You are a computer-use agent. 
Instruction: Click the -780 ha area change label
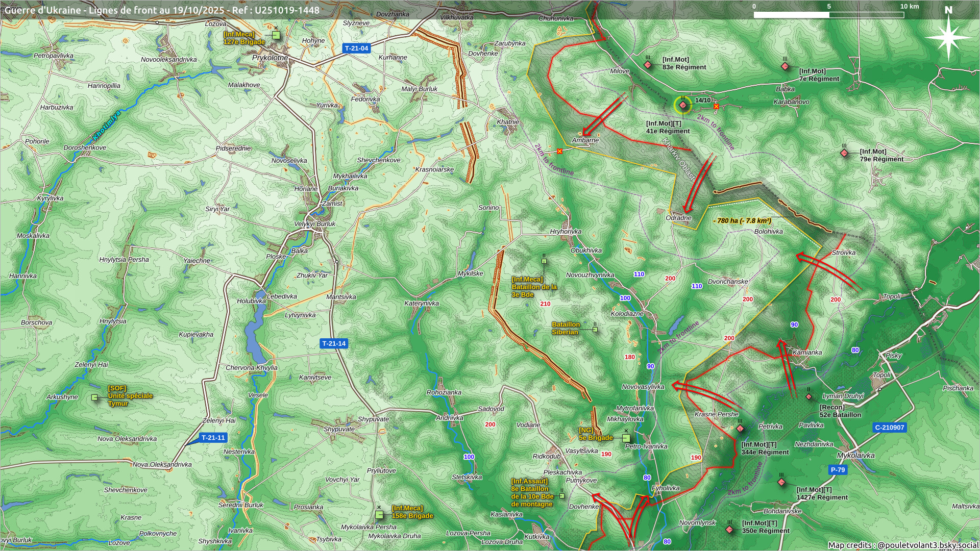(742, 221)
